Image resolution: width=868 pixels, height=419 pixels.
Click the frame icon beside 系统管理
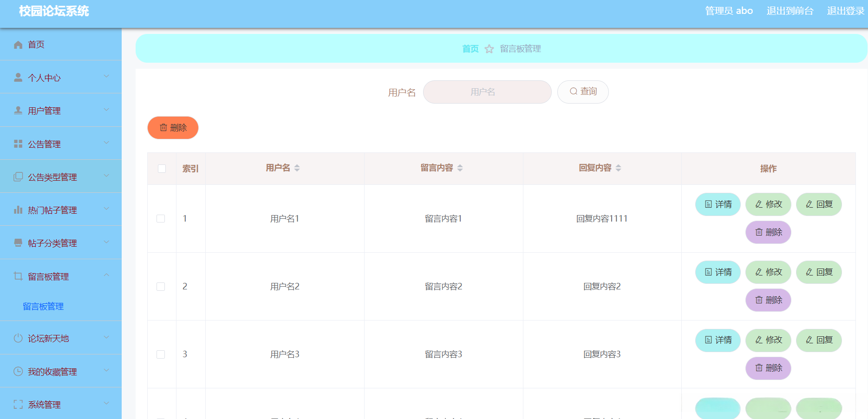(18, 405)
